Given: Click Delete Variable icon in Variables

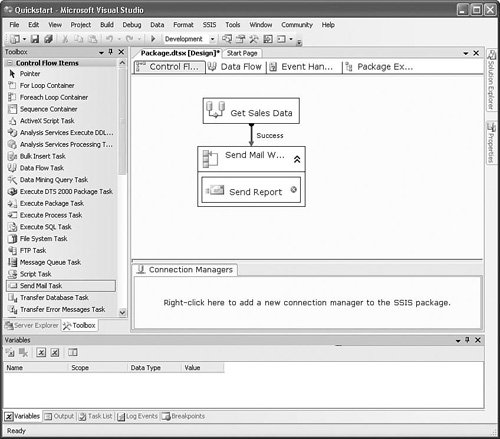Looking at the screenshot, I should [23, 352].
